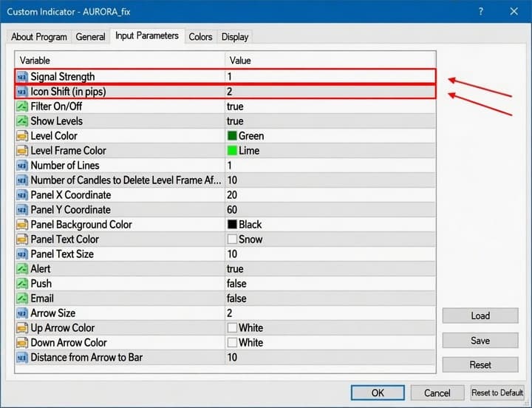The image size is (532, 408).
Task: Switch to the About Program tab
Action: tap(39, 37)
